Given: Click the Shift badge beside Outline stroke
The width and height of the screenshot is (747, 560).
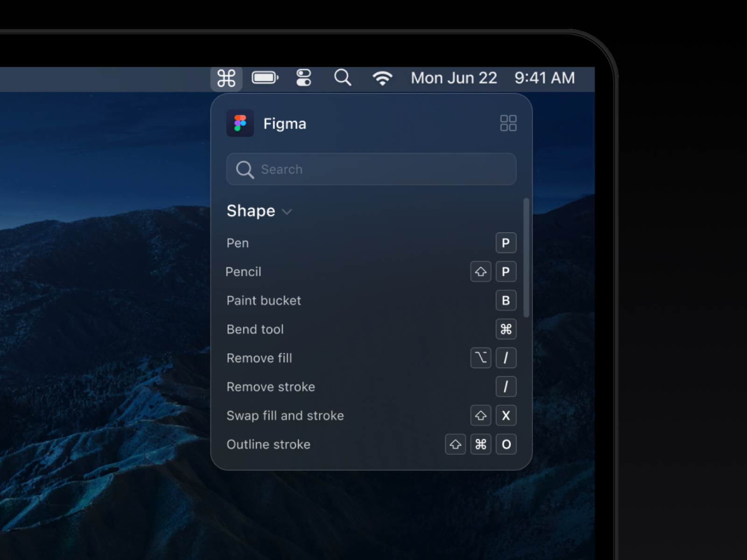Looking at the screenshot, I should click(455, 444).
